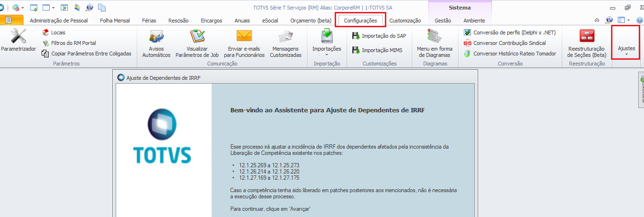Switch to Férias tab
Viewport: 644px width, 217px height.
pyautogui.click(x=150, y=21)
